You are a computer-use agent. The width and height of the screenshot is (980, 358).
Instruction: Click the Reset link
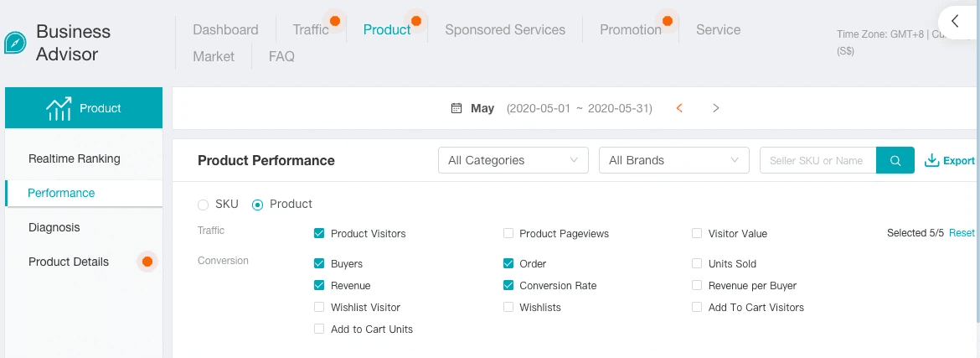[962, 233]
